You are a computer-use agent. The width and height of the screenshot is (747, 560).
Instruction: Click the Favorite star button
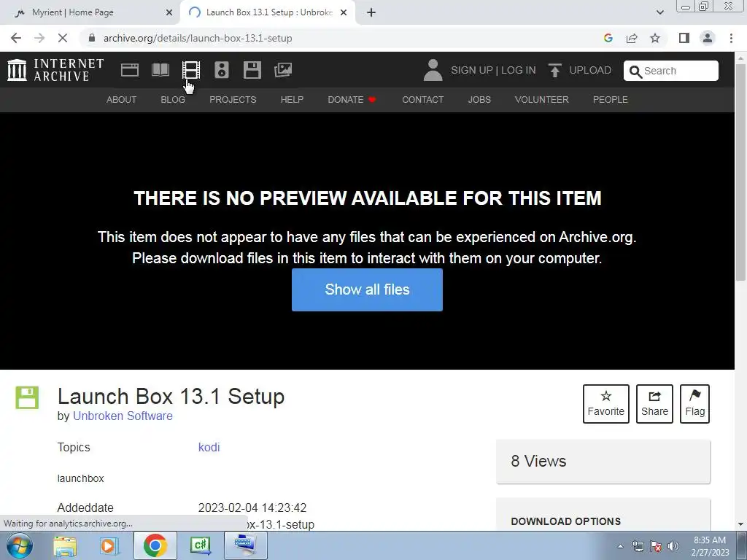coord(606,404)
